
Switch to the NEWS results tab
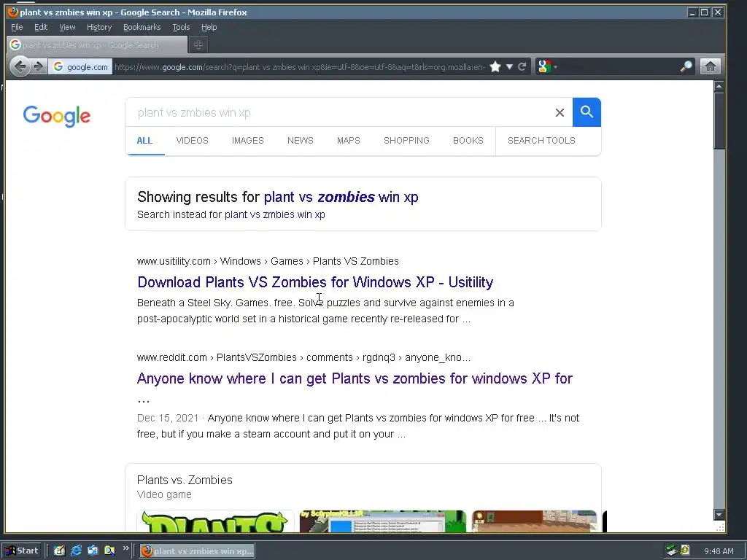pyautogui.click(x=300, y=141)
